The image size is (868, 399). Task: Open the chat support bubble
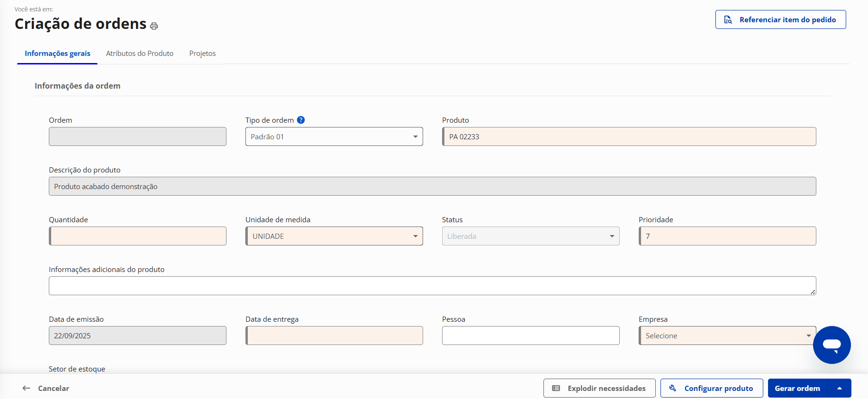coord(832,345)
